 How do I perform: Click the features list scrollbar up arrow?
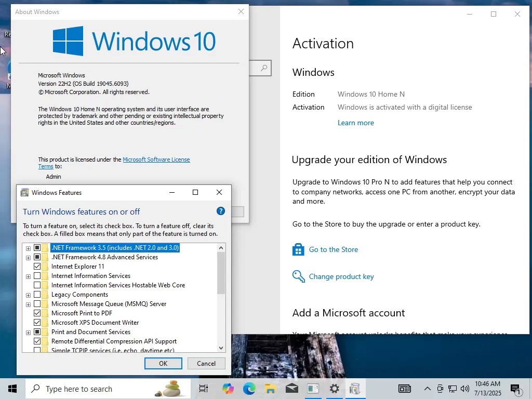pos(221,248)
